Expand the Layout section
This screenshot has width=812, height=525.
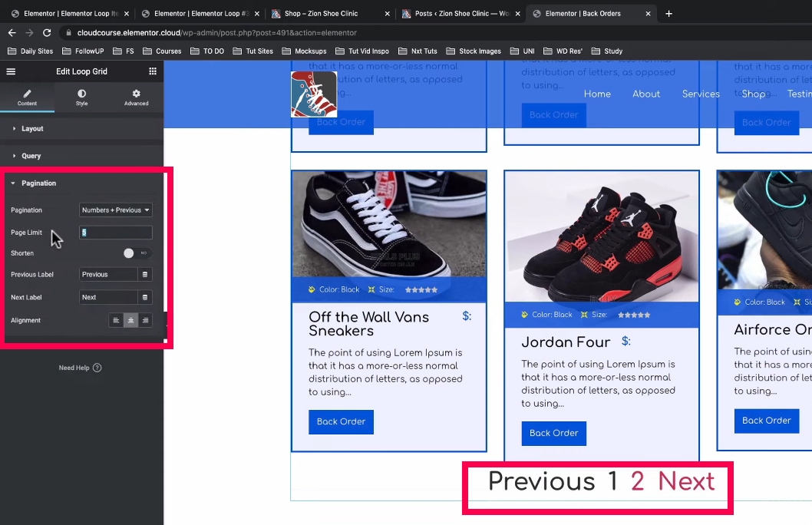tap(32, 129)
